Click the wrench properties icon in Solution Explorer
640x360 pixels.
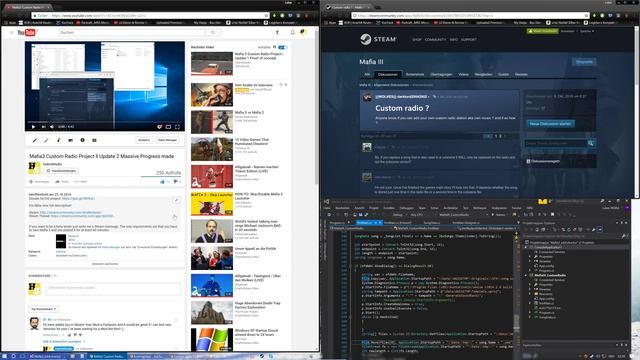point(593,229)
